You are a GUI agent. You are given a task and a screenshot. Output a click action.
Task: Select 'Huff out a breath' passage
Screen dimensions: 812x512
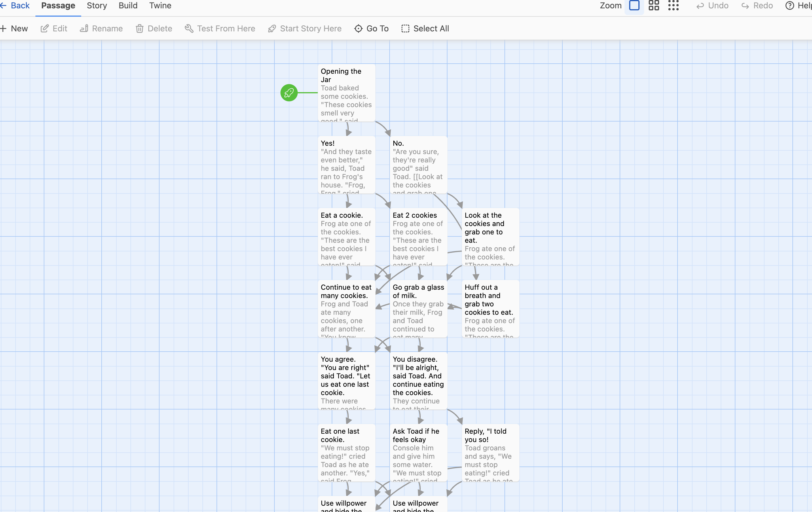tap(490, 309)
